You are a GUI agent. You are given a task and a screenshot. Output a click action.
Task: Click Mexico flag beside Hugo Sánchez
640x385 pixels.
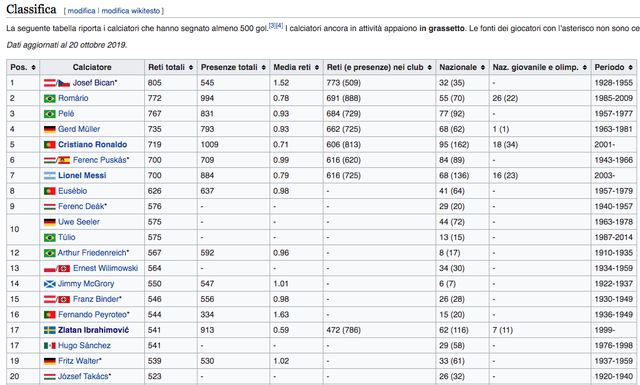click(49, 346)
